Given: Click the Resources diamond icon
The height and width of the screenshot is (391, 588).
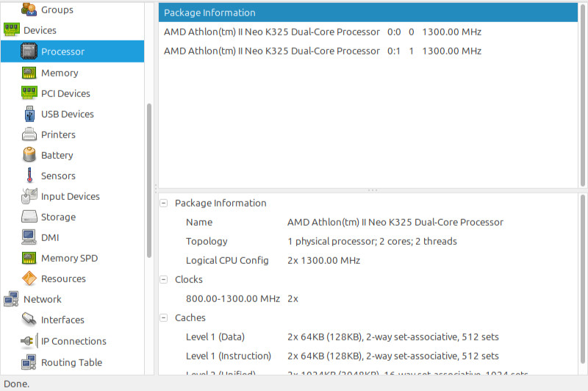Looking at the screenshot, I should click(x=29, y=279).
